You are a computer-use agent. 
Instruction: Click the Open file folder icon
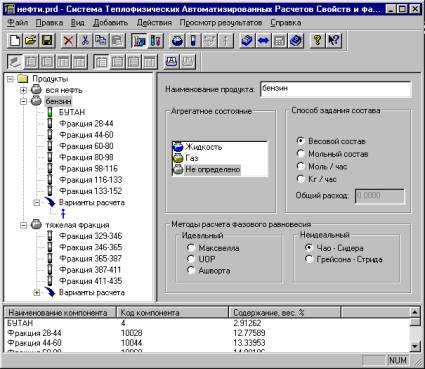(x=31, y=41)
